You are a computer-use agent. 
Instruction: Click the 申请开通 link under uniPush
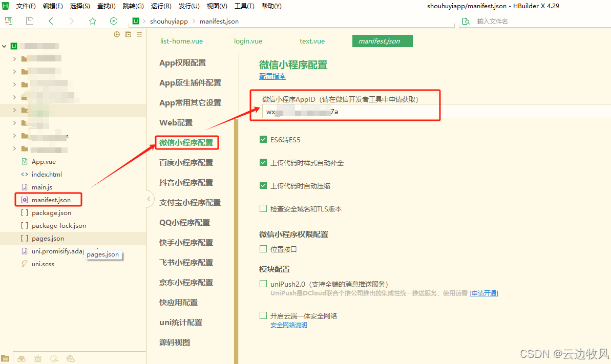pos(483,293)
